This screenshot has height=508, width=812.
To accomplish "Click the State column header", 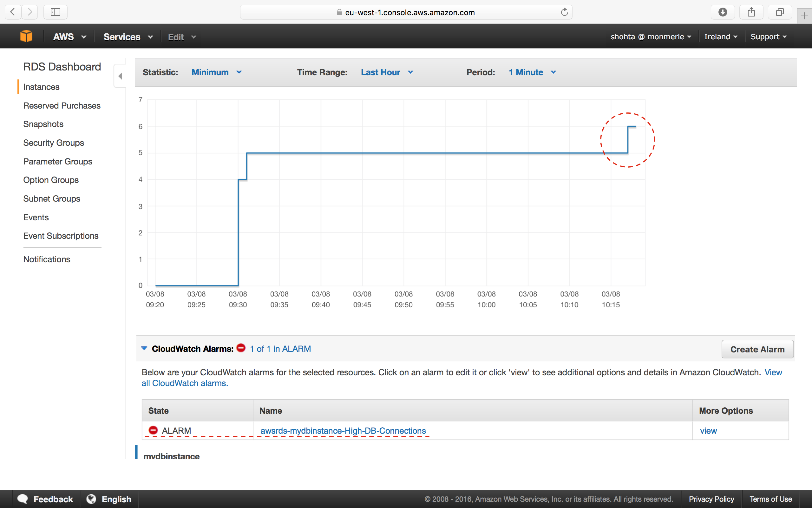I will click(x=198, y=411).
